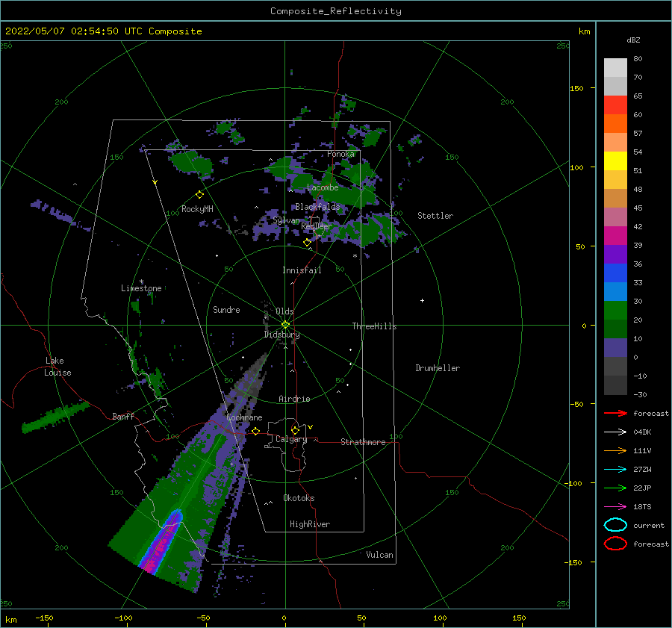The height and width of the screenshot is (628, 672).
Task: Click the dBZ legend heading
Action: [633, 40]
